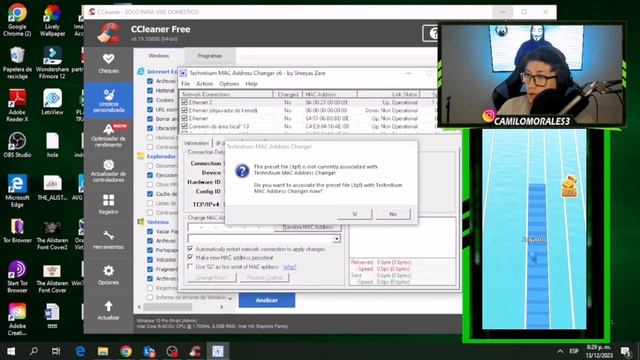Screen dimensions: 640x360
Task: Open Herramientas in CCleaner sidebar
Action: click(x=108, y=240)
